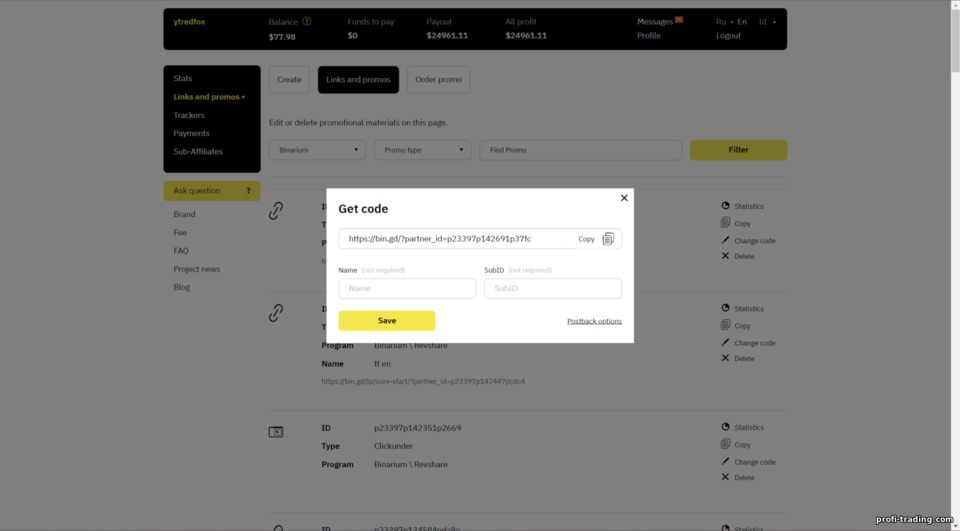Click the ytredfox username

click(189, 21)
